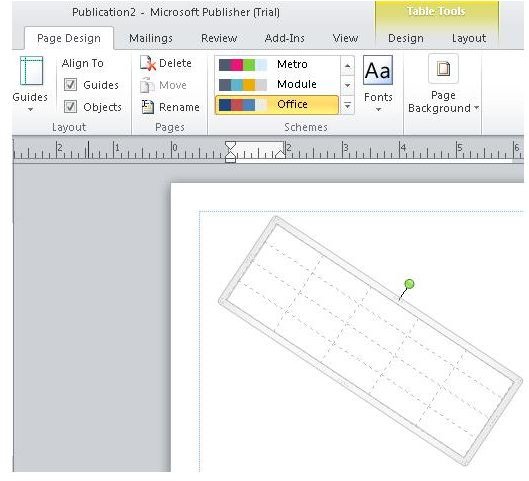Toggle the Align To Objects checkbox
The height and width of the screenshot is (481, 529).
point(70,107)
